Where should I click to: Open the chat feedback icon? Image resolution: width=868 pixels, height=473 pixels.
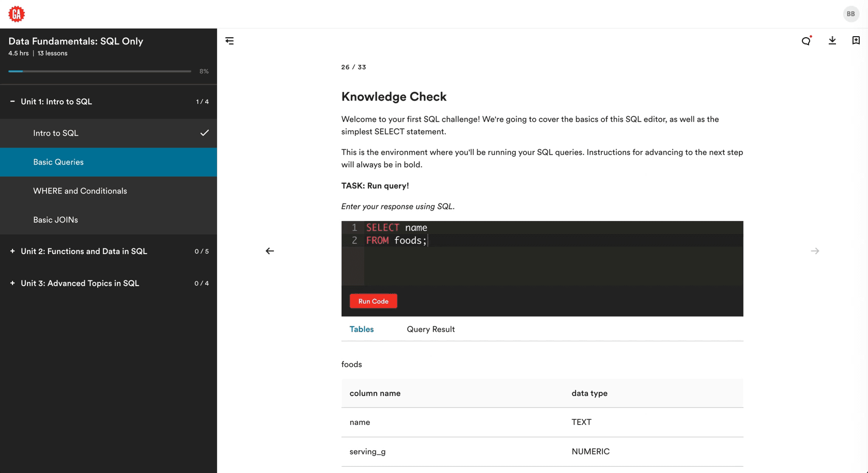click(806, 41)
